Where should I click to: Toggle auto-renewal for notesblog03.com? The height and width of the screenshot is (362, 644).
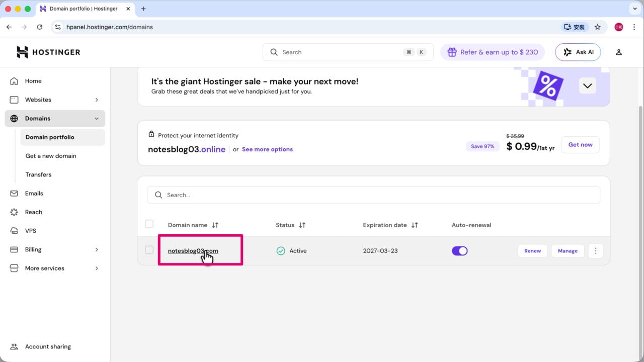click(460, 251)
